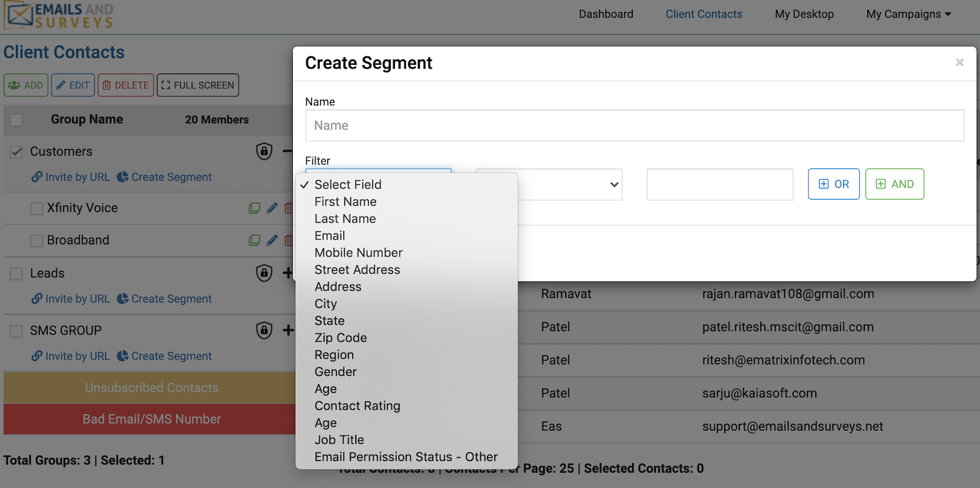Click Invite by URL under Leads
This screenshot has height=488, width=980.
(x=71, y=299)
